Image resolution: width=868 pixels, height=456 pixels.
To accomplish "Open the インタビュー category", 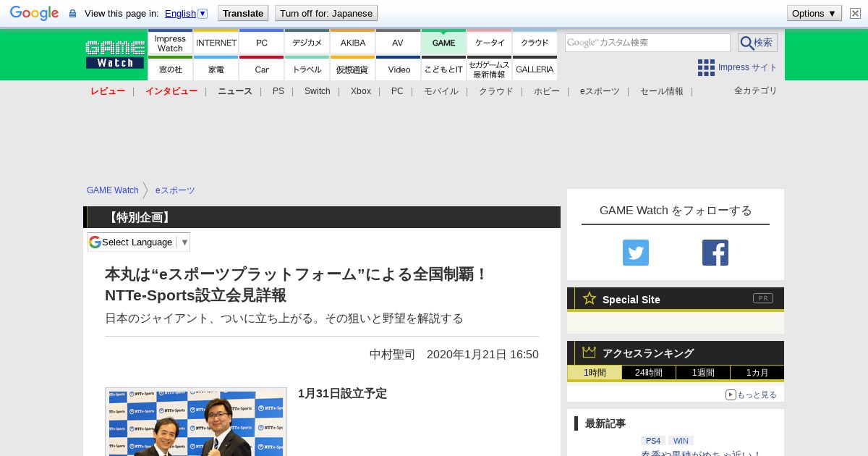I will coord(171,91).
